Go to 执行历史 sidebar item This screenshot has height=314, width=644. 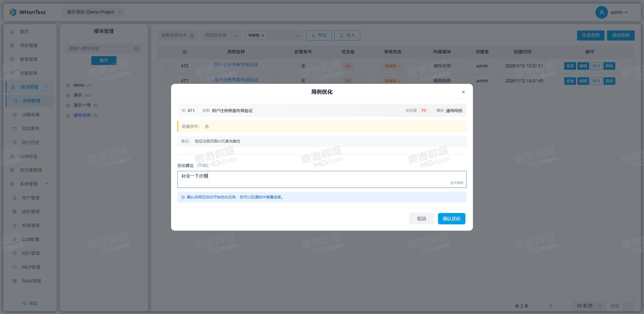click(x=31, y=143)
